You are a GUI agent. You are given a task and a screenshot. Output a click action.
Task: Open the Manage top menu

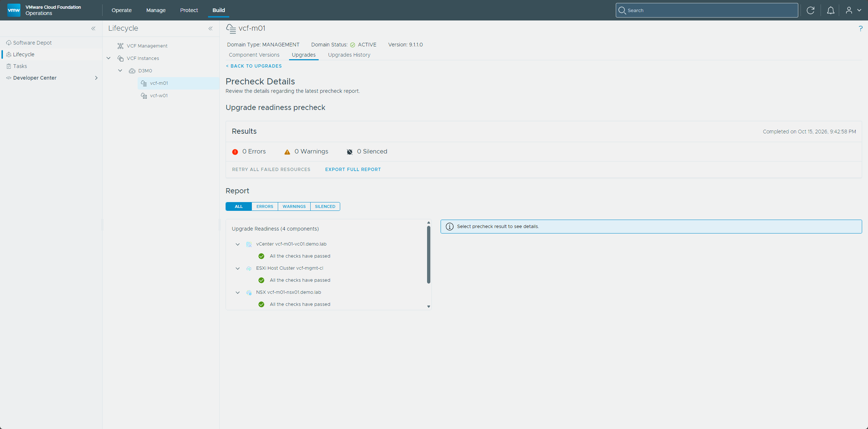click(x=156, y=10)
